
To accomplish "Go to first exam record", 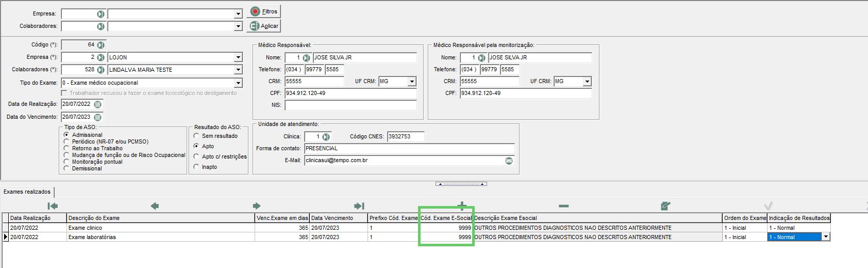I will tap(53, 206).
